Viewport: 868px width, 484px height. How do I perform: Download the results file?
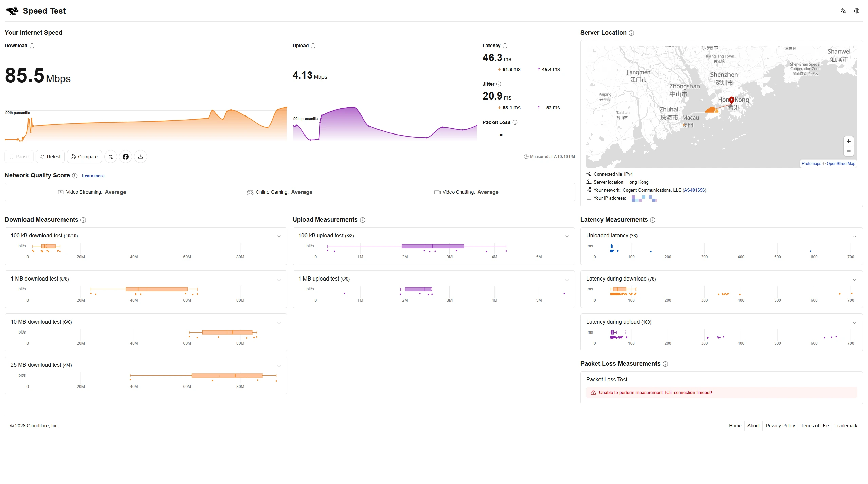tap(141, 157)
